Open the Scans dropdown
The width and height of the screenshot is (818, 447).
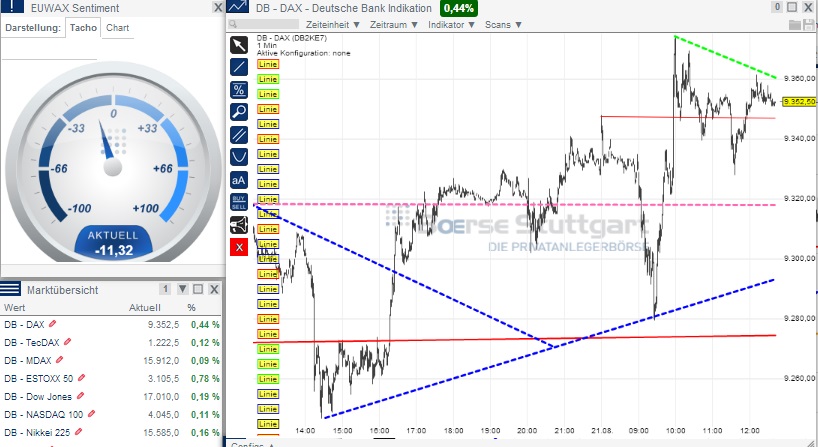tap(503, 25)
